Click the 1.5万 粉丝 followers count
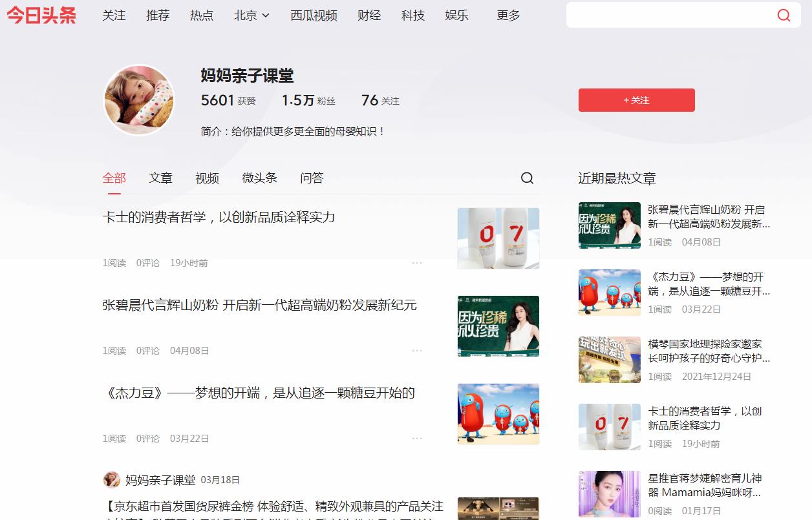 pos(308,100)
